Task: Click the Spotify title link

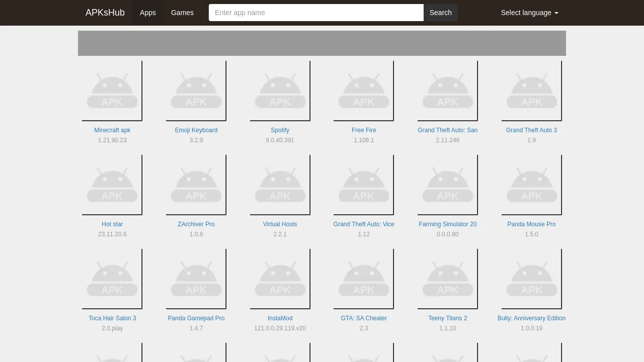Action: pos(280,130)
